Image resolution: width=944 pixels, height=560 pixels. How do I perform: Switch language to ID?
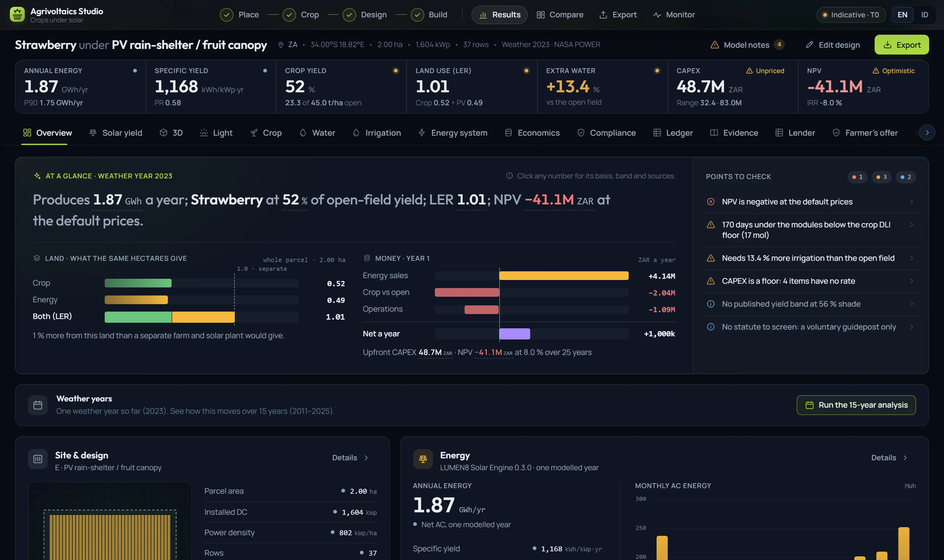[x=924, y=15]
